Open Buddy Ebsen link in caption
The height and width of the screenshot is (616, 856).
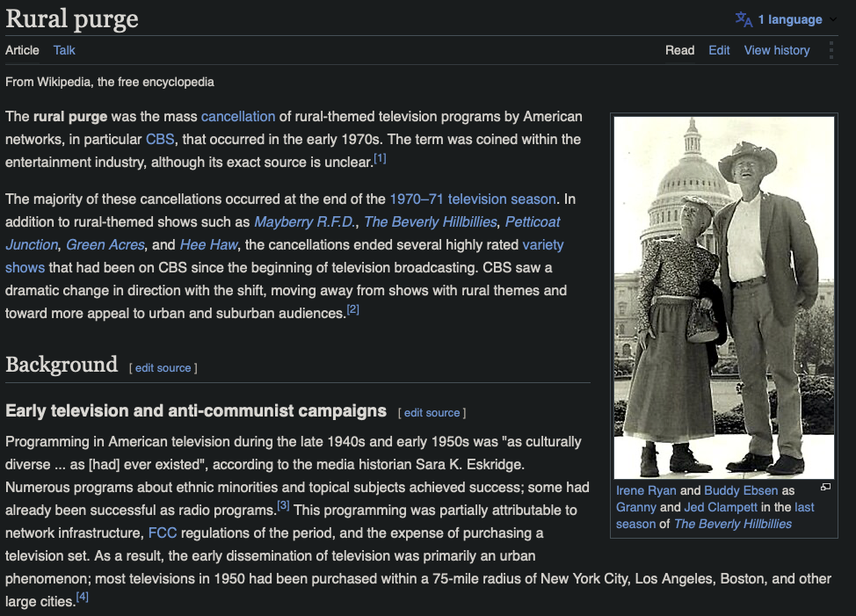click(741, 491)
